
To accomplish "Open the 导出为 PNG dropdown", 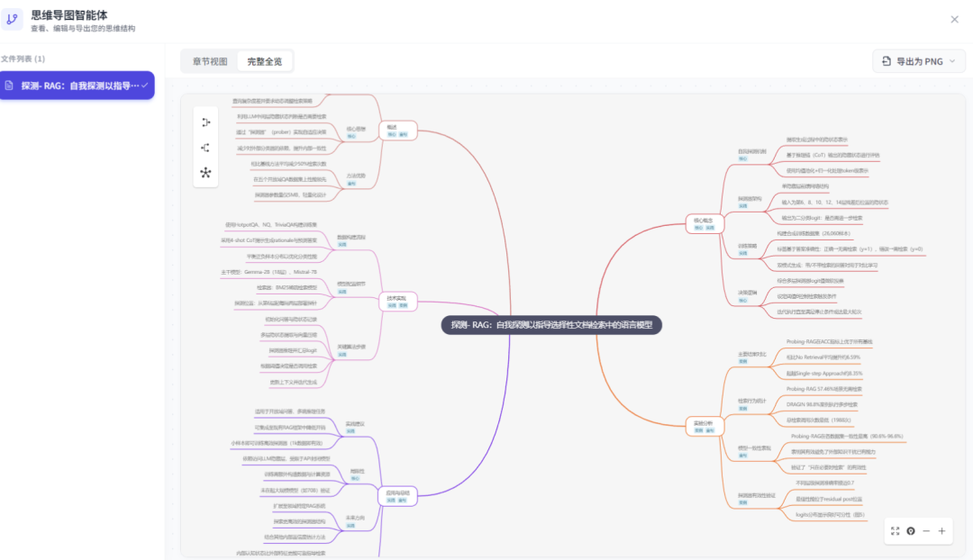I will (918, 61).
